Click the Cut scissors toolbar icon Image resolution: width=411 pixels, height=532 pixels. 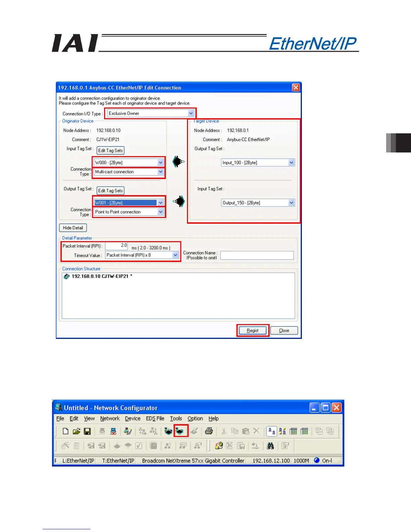[224, 431]
